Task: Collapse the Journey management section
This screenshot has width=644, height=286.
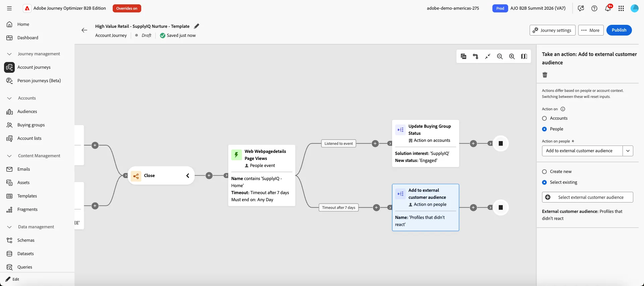Action: coord(9,54)
